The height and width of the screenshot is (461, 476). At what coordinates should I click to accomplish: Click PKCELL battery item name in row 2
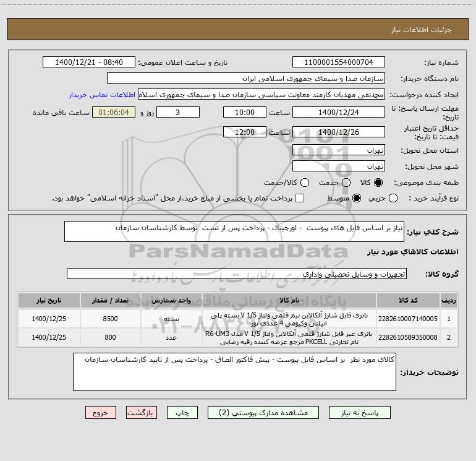[289, 338]
